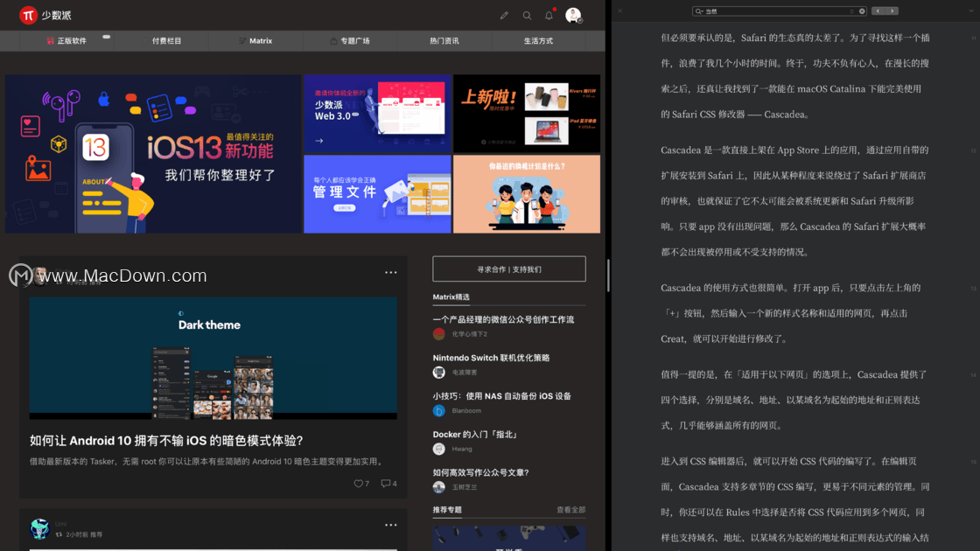Open Docker 的入门「指北」 article
Image resolution: width=980 pixels, height=551 pixels.
coord(475,434)
